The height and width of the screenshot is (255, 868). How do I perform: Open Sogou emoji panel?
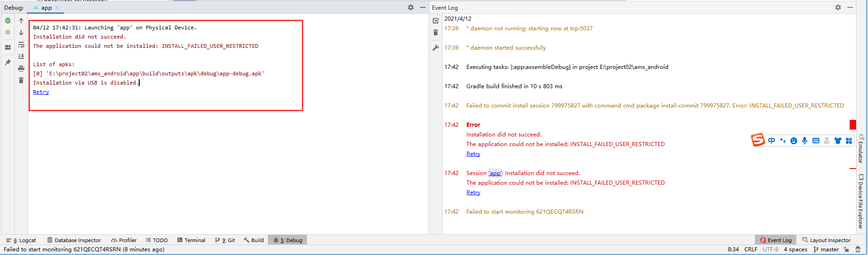794,141
